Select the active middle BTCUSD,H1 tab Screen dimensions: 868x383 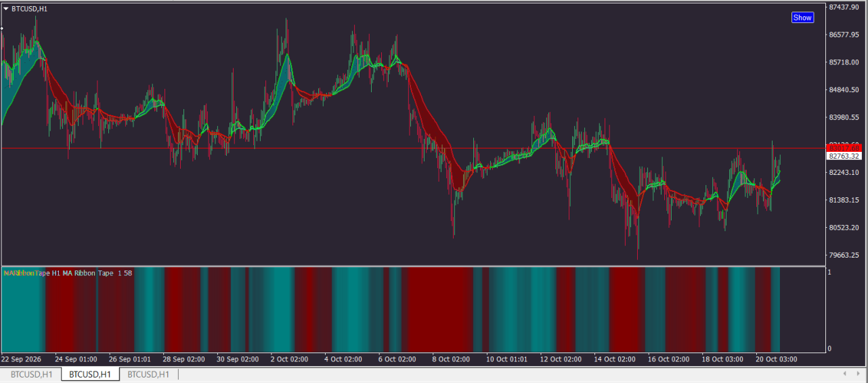point(90,374)
